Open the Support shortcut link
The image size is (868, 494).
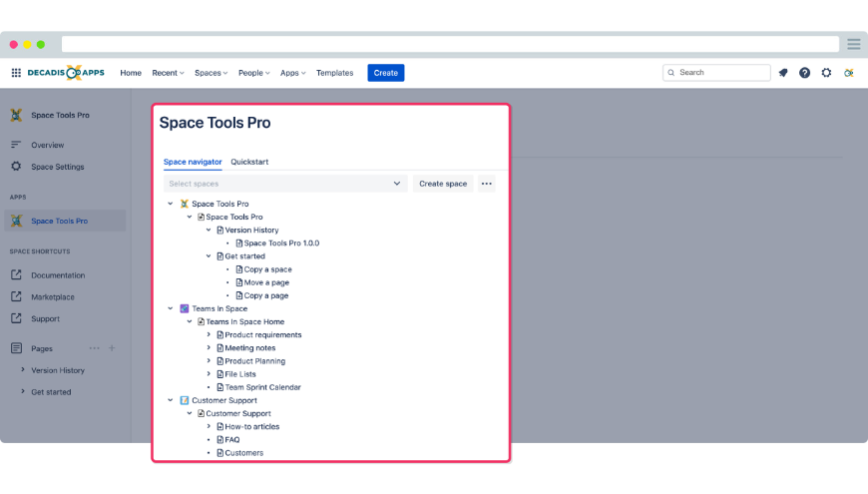tap(45, 319)
